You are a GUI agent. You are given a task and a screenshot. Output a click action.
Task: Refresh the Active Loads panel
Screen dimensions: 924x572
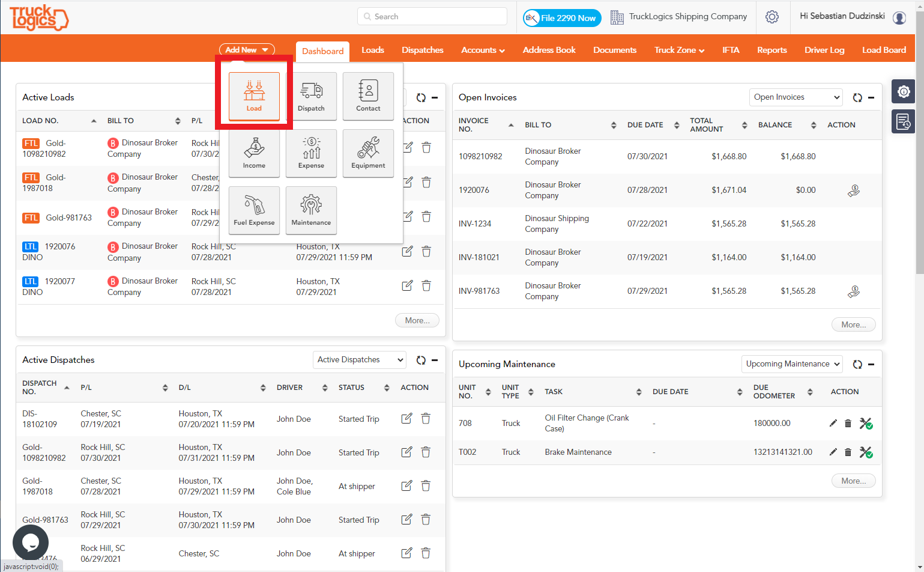pyautogui.click(x=421, y=97)
